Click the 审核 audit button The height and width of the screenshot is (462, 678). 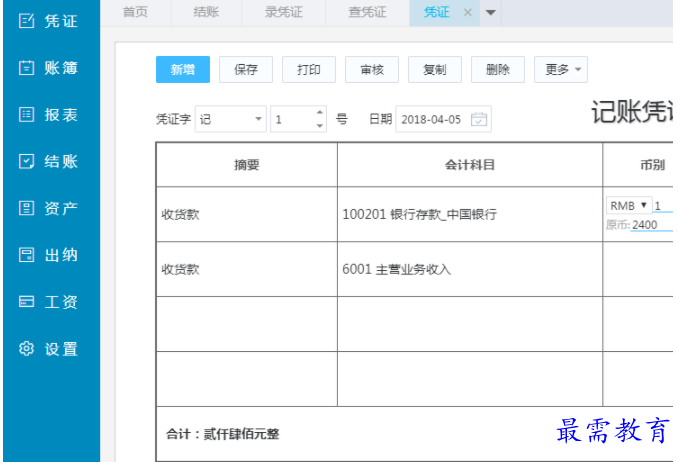[372, 69]
